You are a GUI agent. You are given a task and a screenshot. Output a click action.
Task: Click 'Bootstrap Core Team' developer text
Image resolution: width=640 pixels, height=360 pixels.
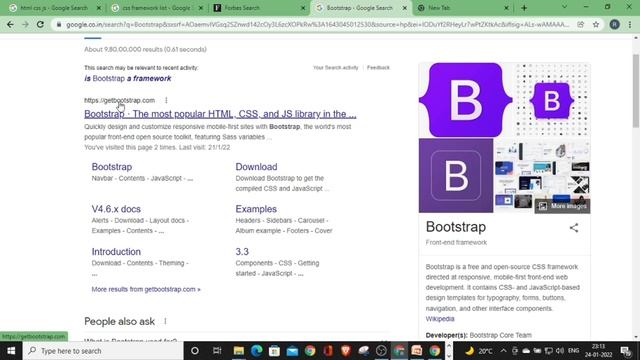pos(500,336)
